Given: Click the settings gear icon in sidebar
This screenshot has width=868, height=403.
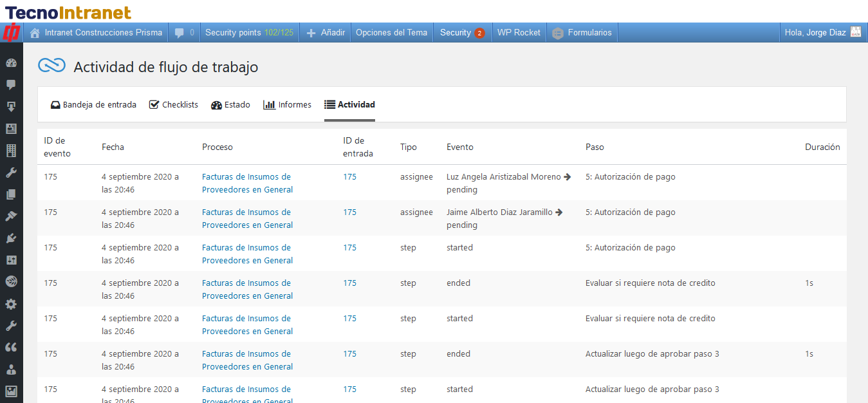Looking at the screenshot, I should (11, 304).
